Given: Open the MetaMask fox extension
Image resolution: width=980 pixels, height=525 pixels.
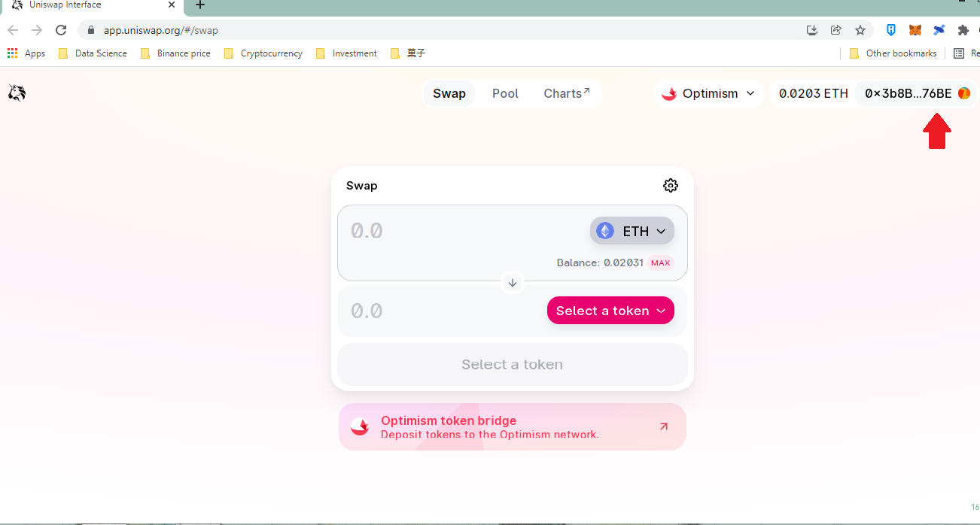Looking at the screenshot, I should (x=915, y=30).
